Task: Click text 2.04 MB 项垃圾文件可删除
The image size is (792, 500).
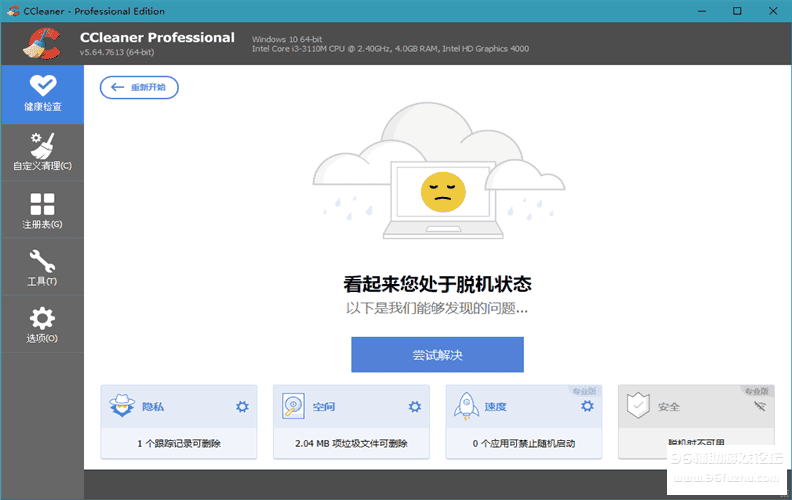Action: (x=351, y=443)
